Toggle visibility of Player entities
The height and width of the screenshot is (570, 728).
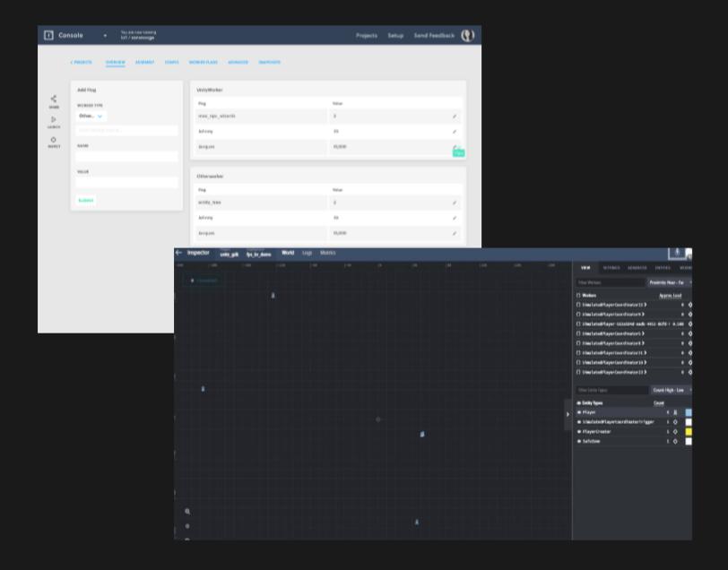point(579,412)
